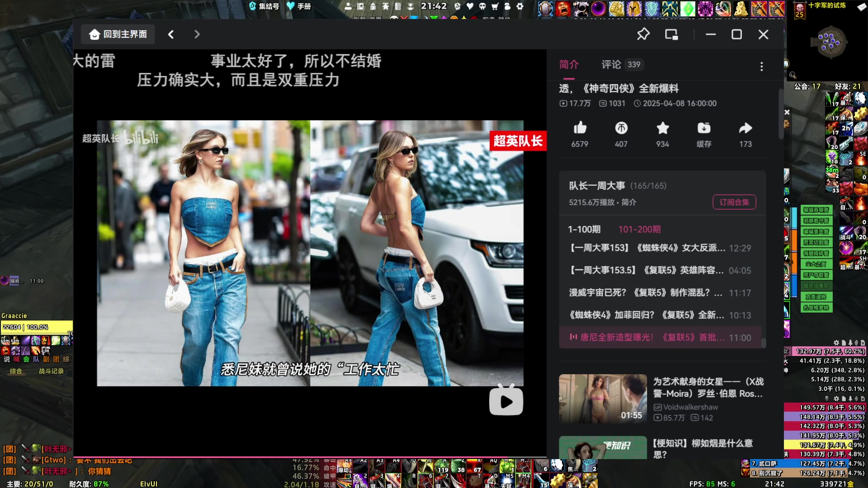The height and width of the screenshot is (488, 868).
Task: Open the three-dot more options menu
Action: pyautogui.click(x=762, y=66)
